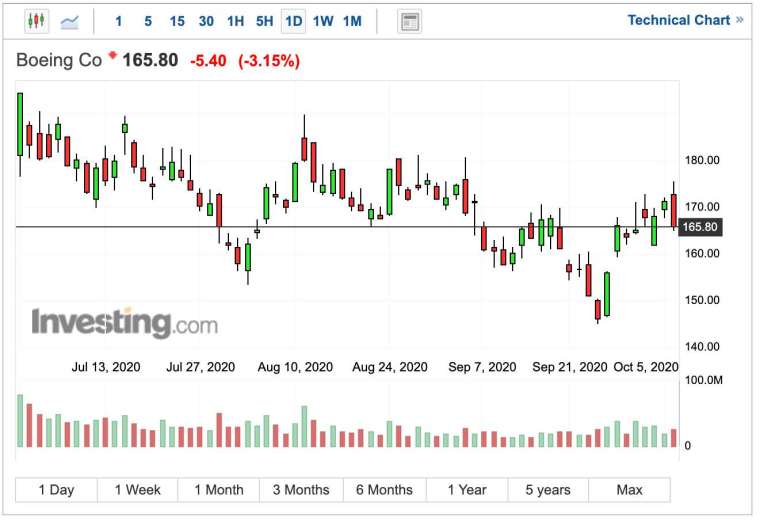
Task: Switch to the area line chart icon
Action: pos(69,21)
